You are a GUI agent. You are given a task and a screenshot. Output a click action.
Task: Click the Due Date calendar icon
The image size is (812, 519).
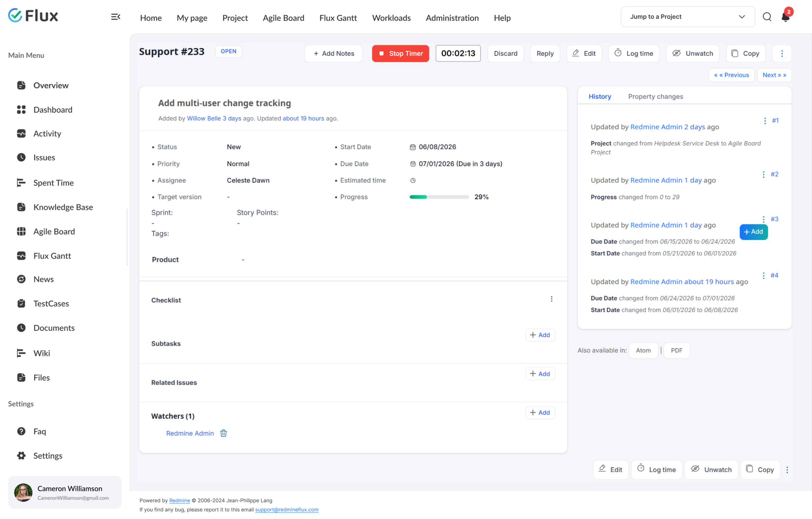coord(413,164)
